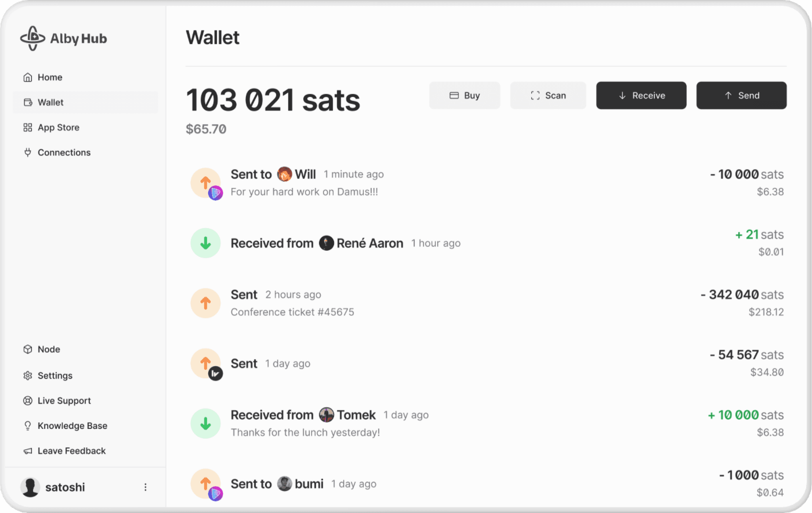The height and width of the screenshot is (513, 812).
Task: Open Knowledge Base lightbulb icon
Action: [x=28, y=426]
